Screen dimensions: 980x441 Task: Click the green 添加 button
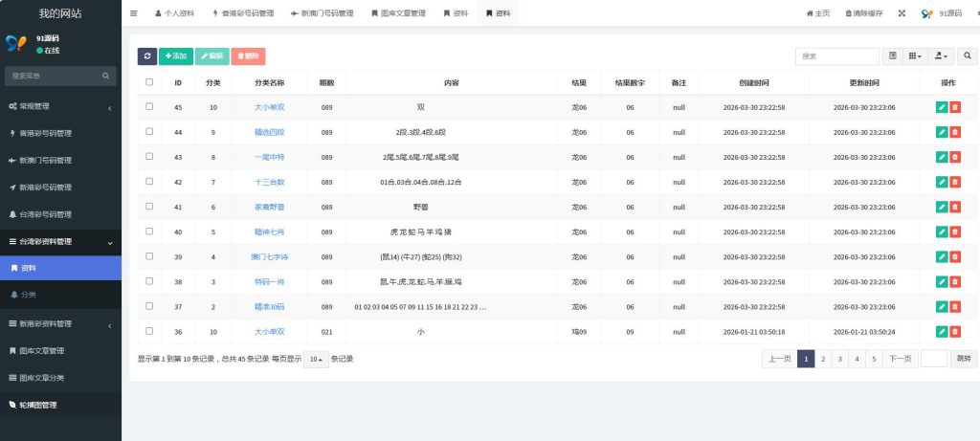pos(176,56)
